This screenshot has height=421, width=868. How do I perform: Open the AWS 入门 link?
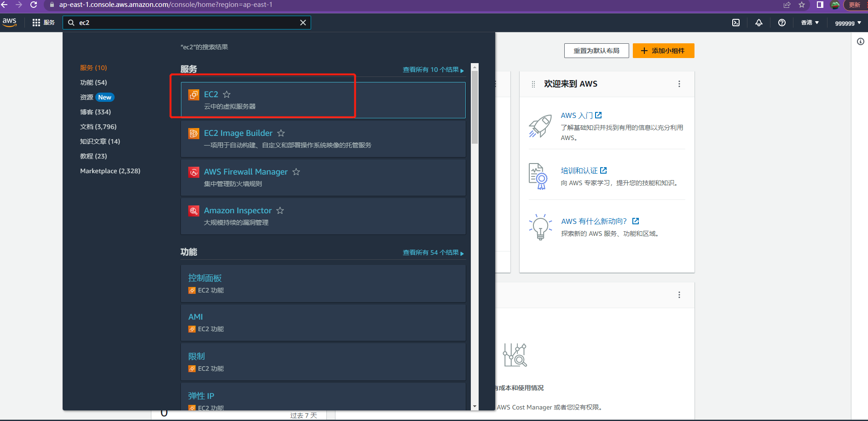tap(581, 116)
